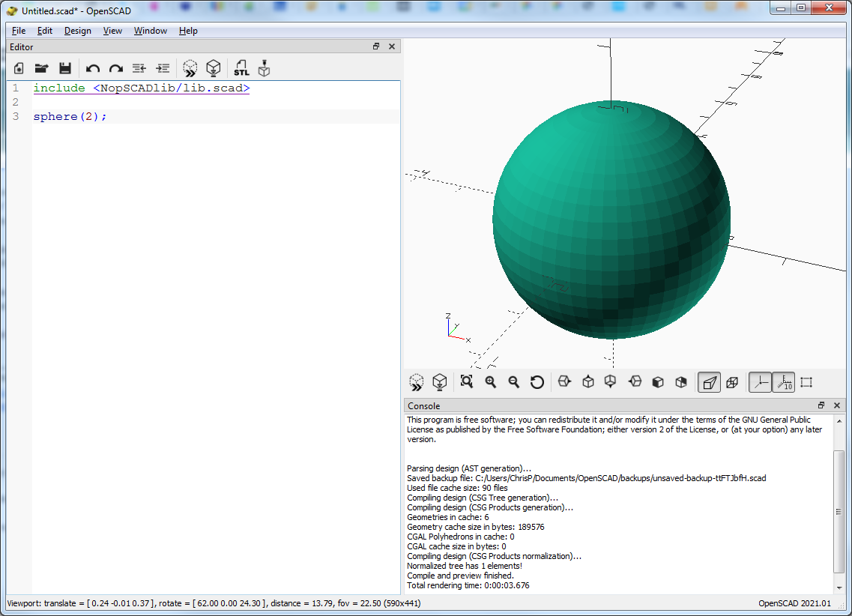The image size is (852, 616).
Task: Switch to Orthogonal projection
Action: coord(732,382)
